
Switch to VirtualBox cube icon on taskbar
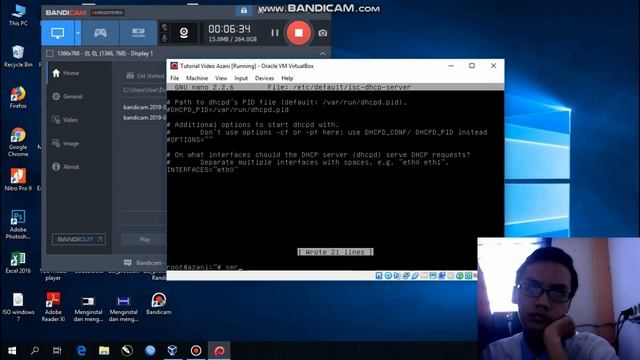[173, 351]
